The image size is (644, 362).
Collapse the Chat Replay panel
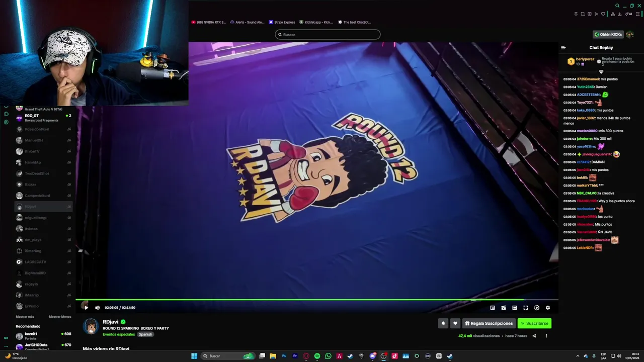563,48
